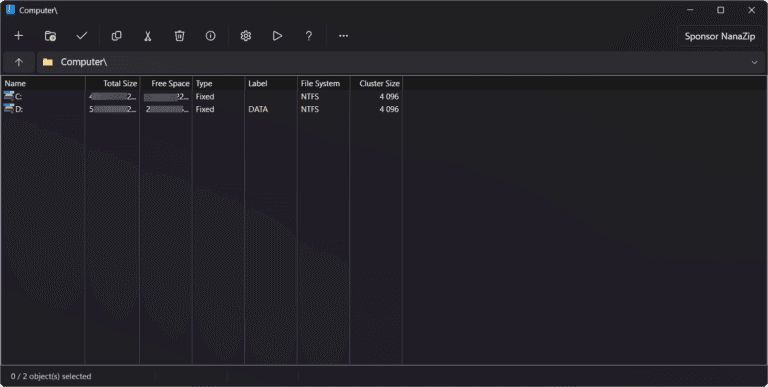The image size is (768, 387).
Task: Sort by the Type column header
Action: click(x=218, y=83)
